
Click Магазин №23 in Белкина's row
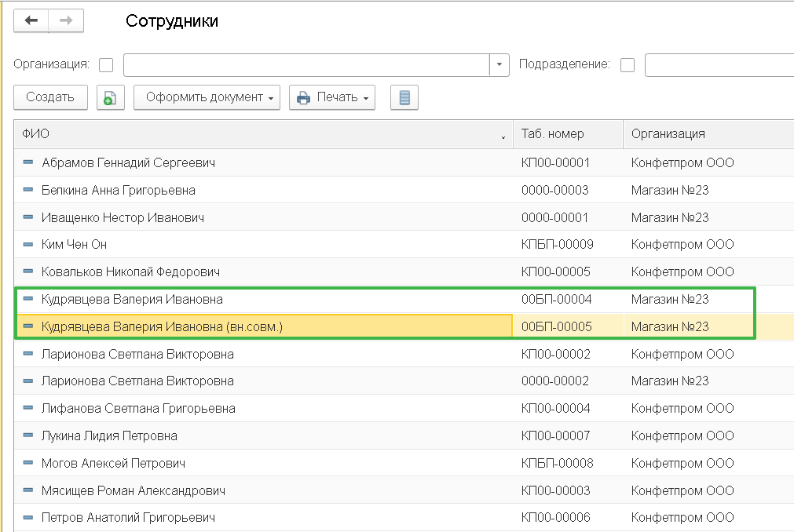point(670,190)
